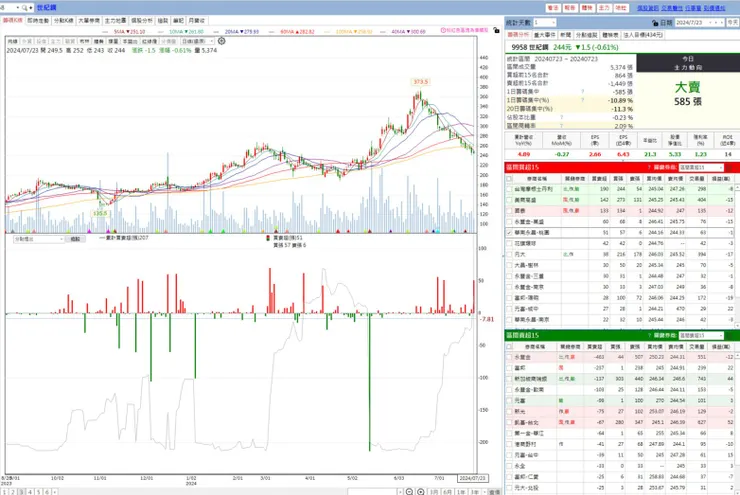Tick the 台灣摩根士丹利 row checkbox
This screenshot has height=495, width=740.
click(509, 189)
